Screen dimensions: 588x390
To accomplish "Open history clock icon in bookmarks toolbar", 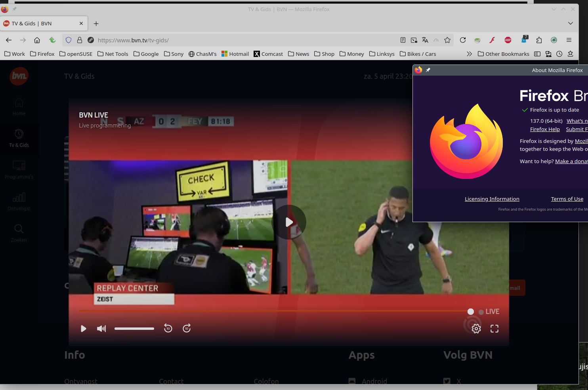I will pos(559,54).
